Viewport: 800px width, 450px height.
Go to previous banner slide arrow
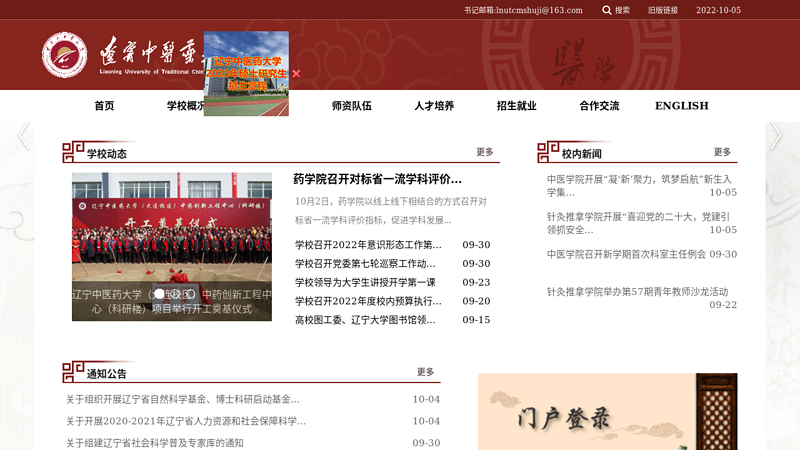[x=24, y=136]
